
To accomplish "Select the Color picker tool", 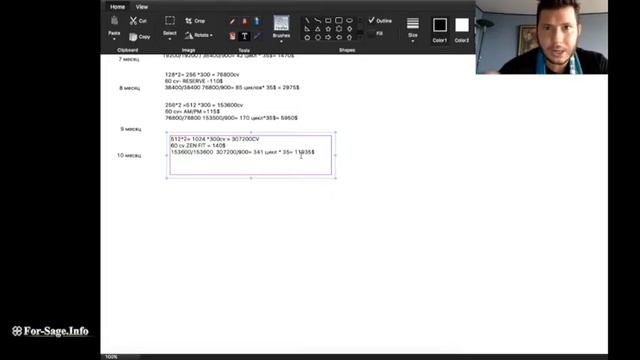I will [x=257, y=36].
